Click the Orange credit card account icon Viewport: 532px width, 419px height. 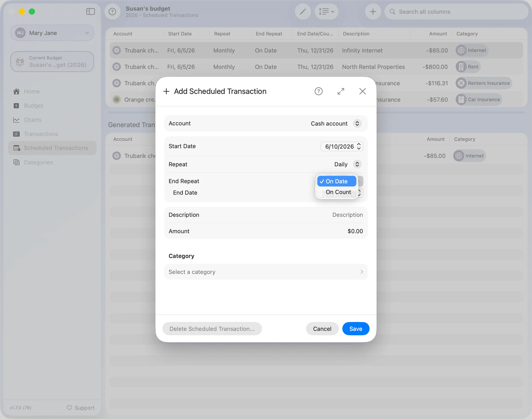pos(117,100)
